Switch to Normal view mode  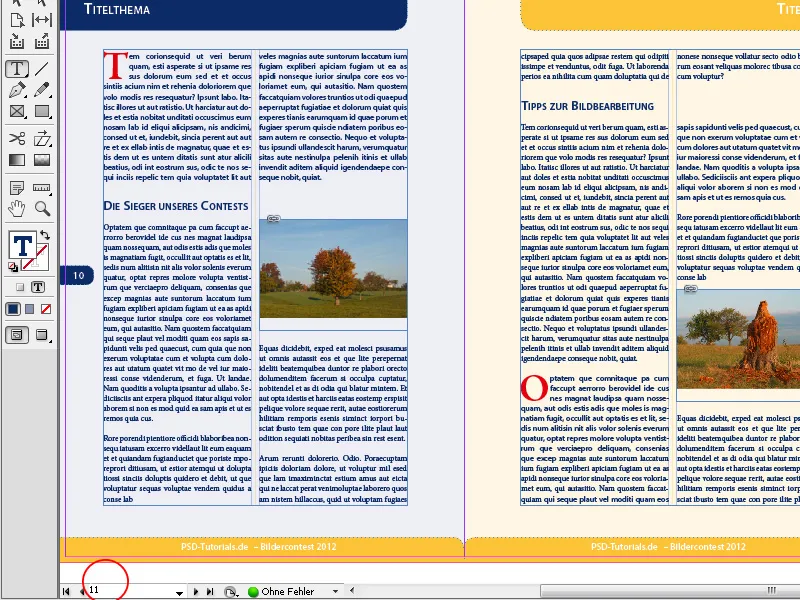(17, 335)
